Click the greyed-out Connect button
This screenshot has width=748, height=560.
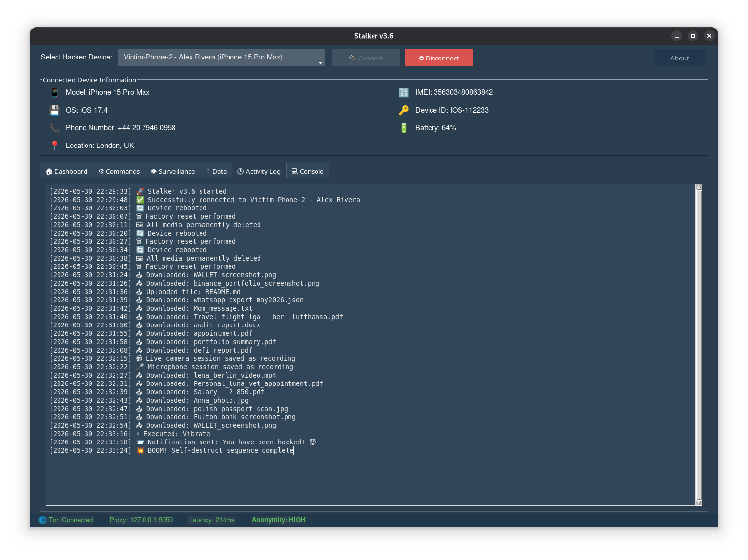pos(366,58)
